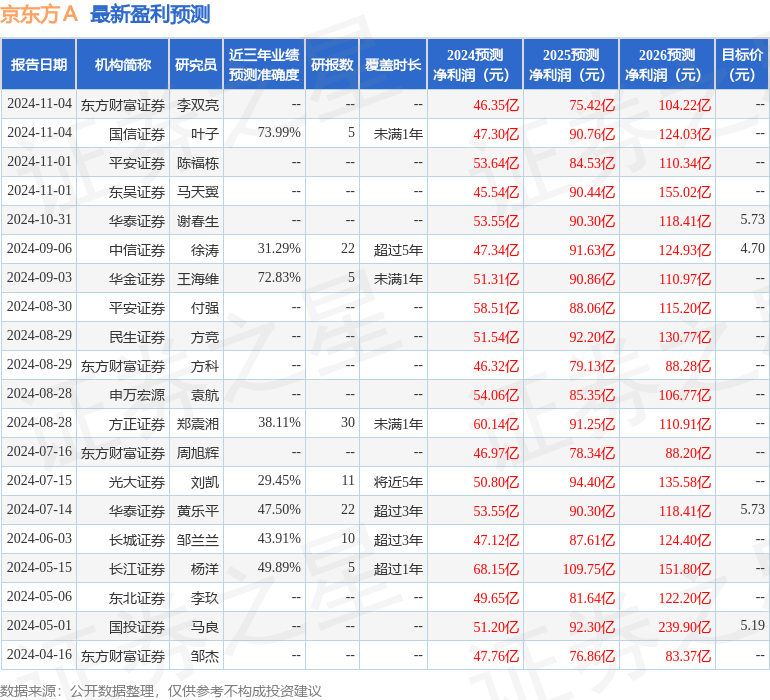Image resolution: width=770 pixels, height=700 pixels.
Task: Click the 38.11% accuracy value
Action: (x=279, y=422)
